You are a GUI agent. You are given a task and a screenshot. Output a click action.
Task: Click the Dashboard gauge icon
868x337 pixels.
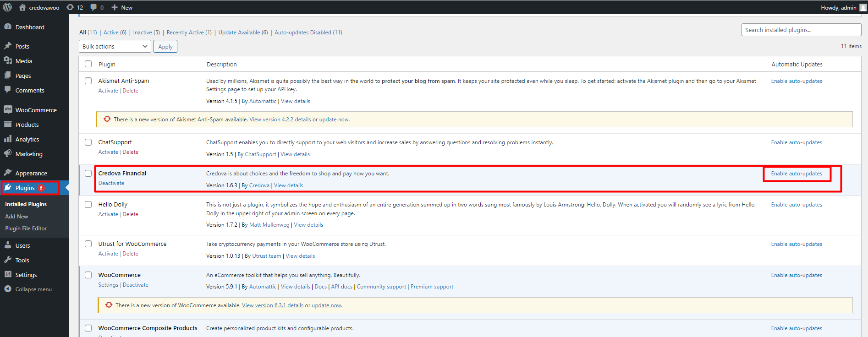[x=8, y=27]
